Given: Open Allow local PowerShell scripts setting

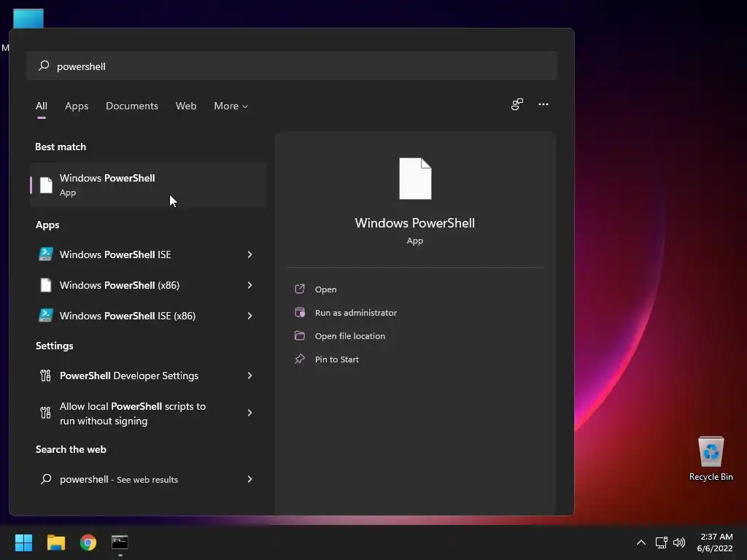Looking at the screenshot, I should pyautogui.click(x=149, y=413).
